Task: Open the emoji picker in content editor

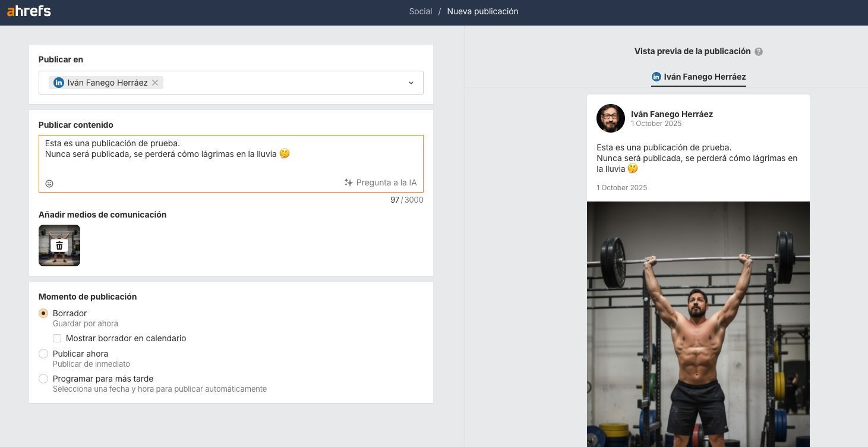Action: (x=49, y=184)
